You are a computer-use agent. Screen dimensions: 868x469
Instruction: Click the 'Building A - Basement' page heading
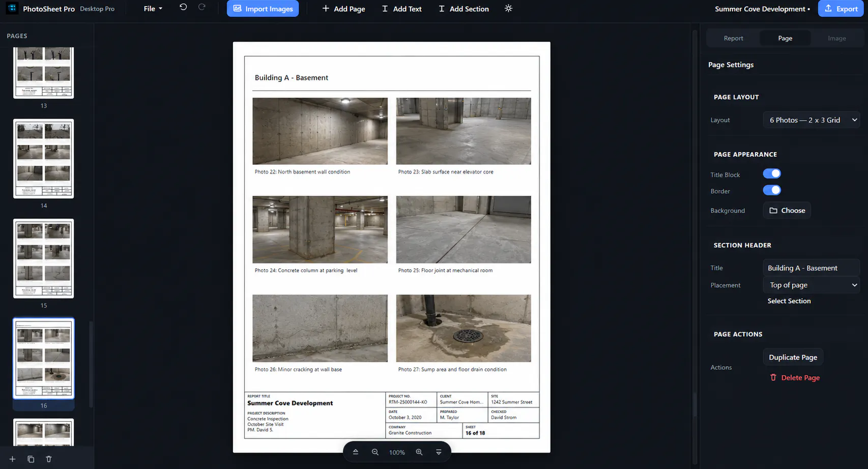(x=292, y=78)
